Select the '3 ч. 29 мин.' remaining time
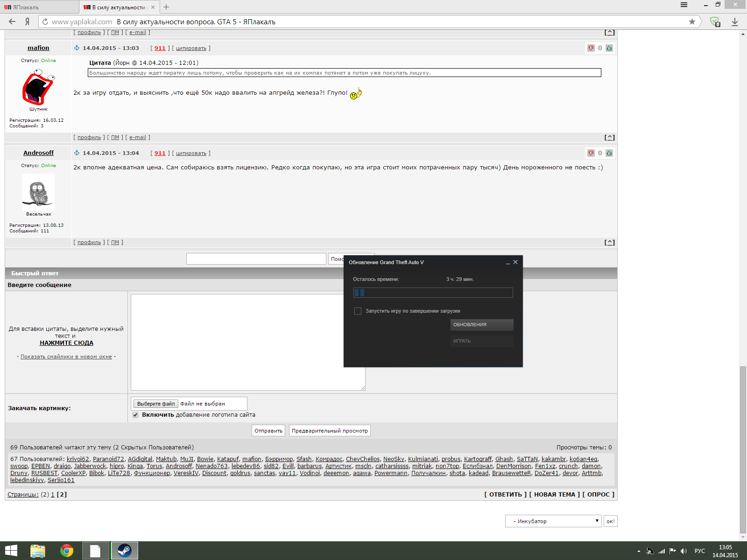The height and width of the screenshot is (560, 747). 460,279
